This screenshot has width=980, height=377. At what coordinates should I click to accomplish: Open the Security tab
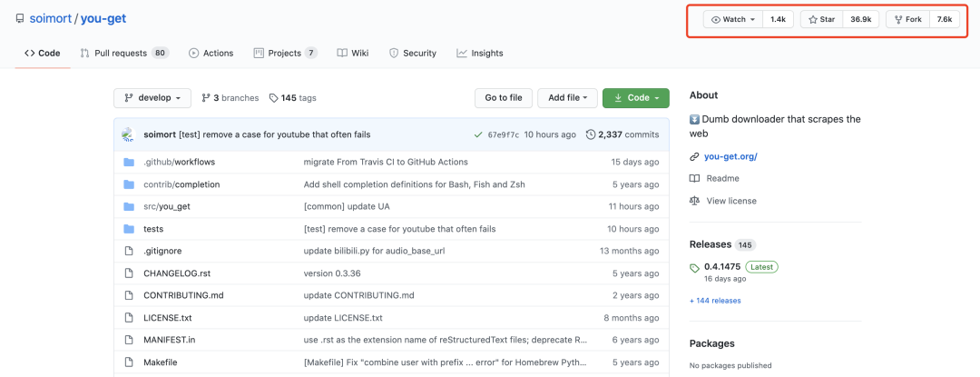(413, 53)
